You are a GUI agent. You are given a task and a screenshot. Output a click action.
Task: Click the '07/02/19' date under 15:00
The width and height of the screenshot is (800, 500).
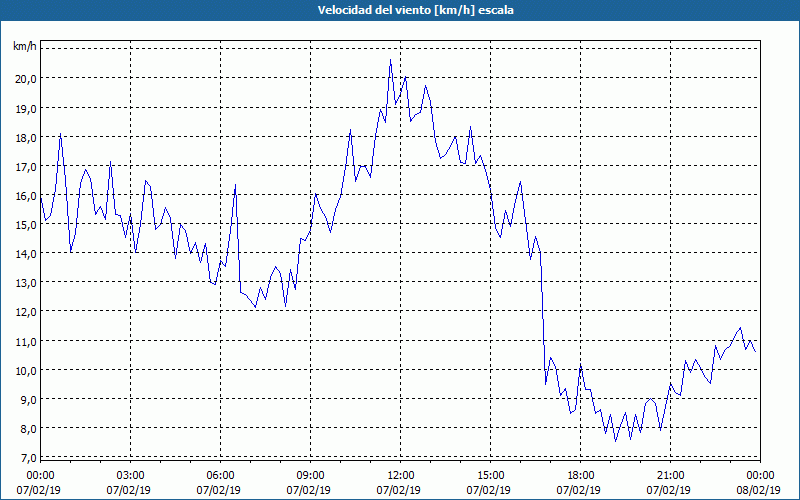[489, 490]
